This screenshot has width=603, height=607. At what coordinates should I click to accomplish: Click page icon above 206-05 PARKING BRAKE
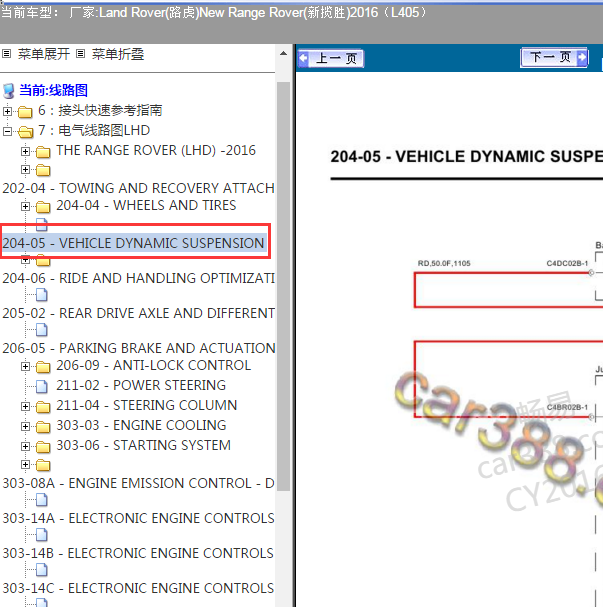42,330
